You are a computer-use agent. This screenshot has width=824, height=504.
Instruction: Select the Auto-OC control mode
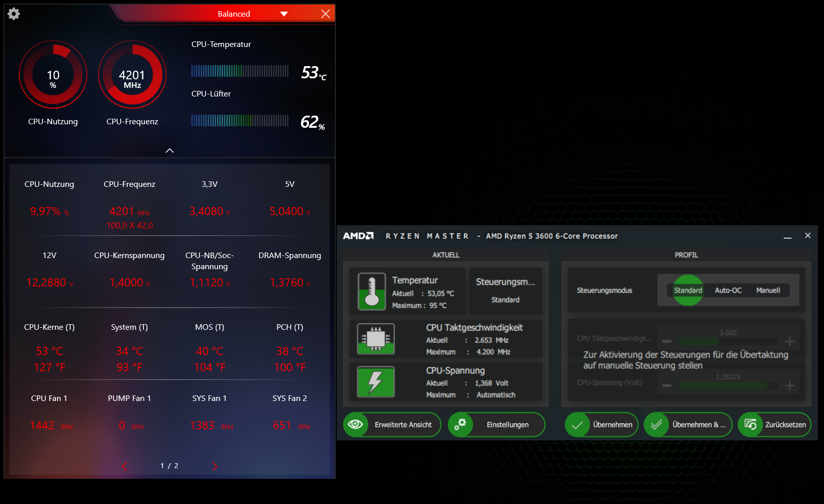click(x=728, y=290)
